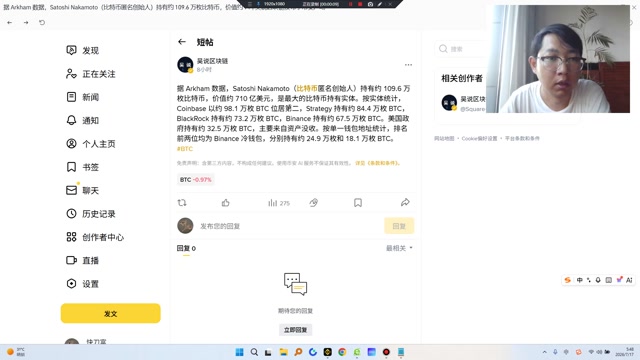This screenshot has width=640, height=360.
Task: Click the browser reload icon
Action: [42, 22]
